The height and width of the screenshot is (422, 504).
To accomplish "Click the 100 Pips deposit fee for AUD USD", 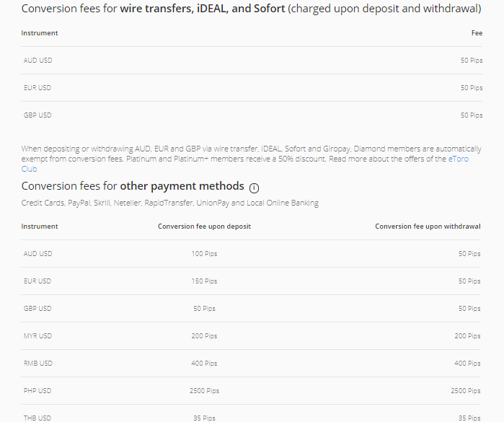I will click(204, 254).
